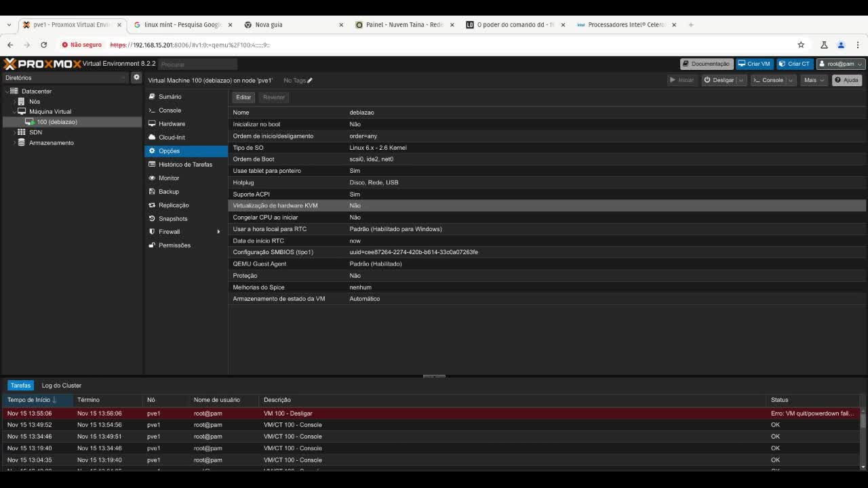The height and width of the screenshot is (488, 868).
Task: Open the Diretórios view selector
Action: [x=66, y=78]
